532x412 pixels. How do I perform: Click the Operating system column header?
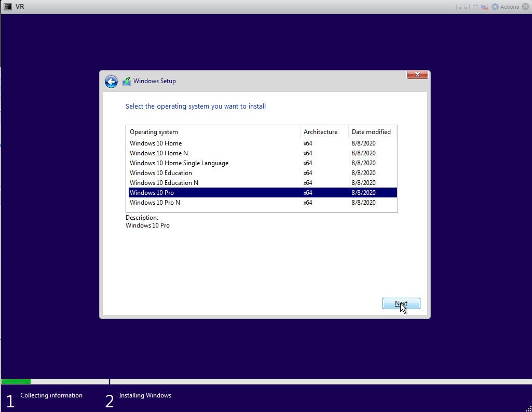(213, 132)
